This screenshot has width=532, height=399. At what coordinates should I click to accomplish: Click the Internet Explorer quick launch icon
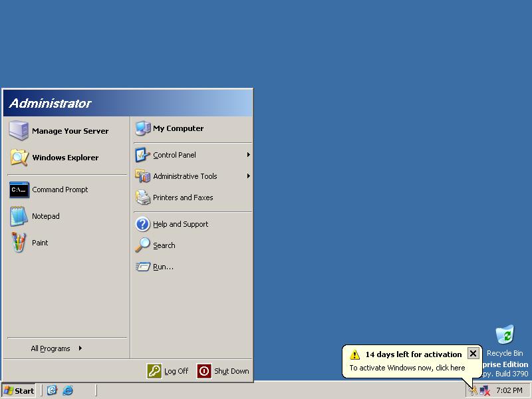pyautogui.click(x=68, y=390)
